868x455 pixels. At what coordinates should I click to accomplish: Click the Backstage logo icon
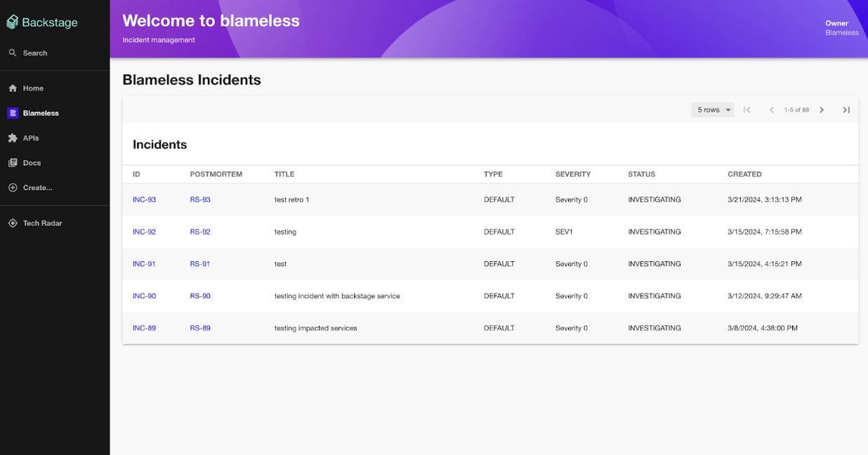coord(13,22)
